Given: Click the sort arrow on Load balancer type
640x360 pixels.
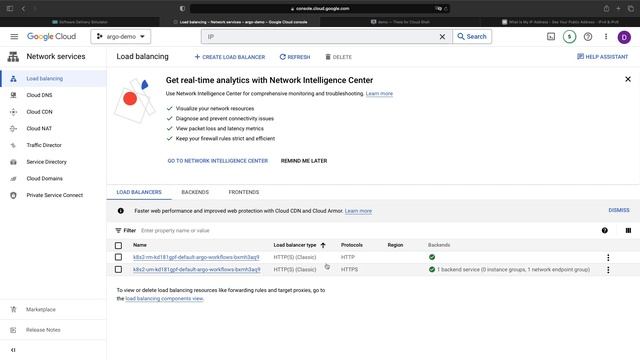Looking at the screenshot, I should coord(323,245).
